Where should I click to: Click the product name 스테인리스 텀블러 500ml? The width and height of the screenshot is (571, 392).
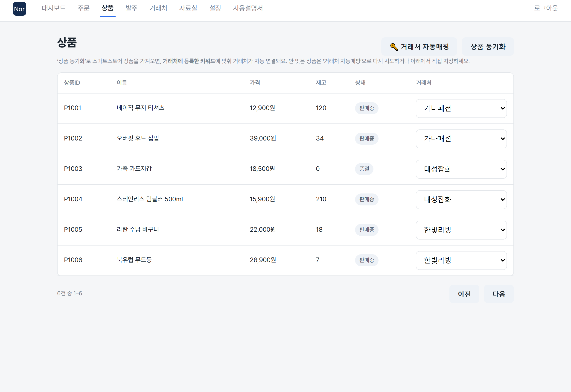[150, 199]
